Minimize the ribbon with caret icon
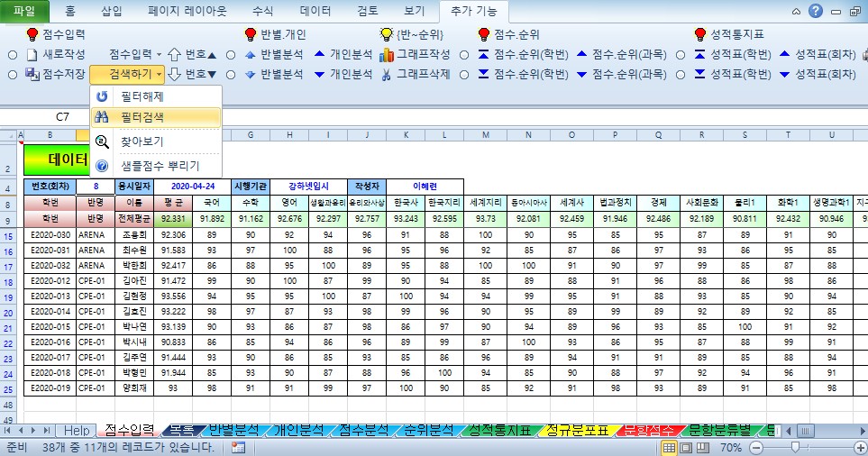868x456 pixels. tap(796, 11)
